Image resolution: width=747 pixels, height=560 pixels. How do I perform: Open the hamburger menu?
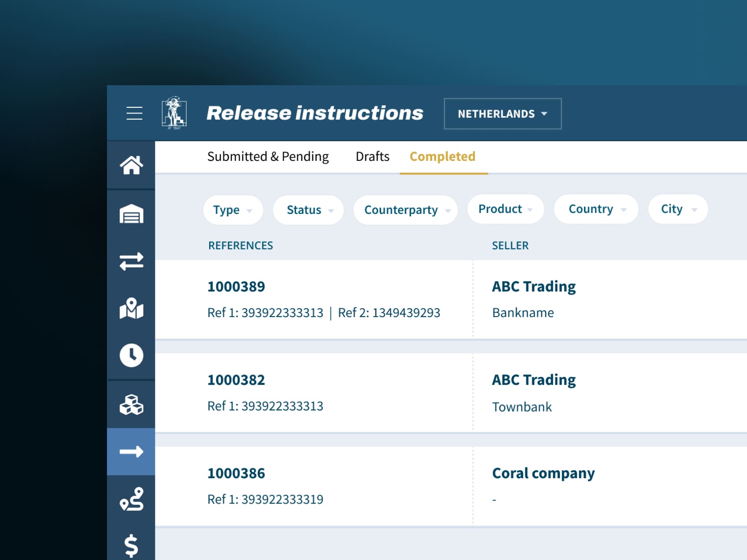click(134, 113)
